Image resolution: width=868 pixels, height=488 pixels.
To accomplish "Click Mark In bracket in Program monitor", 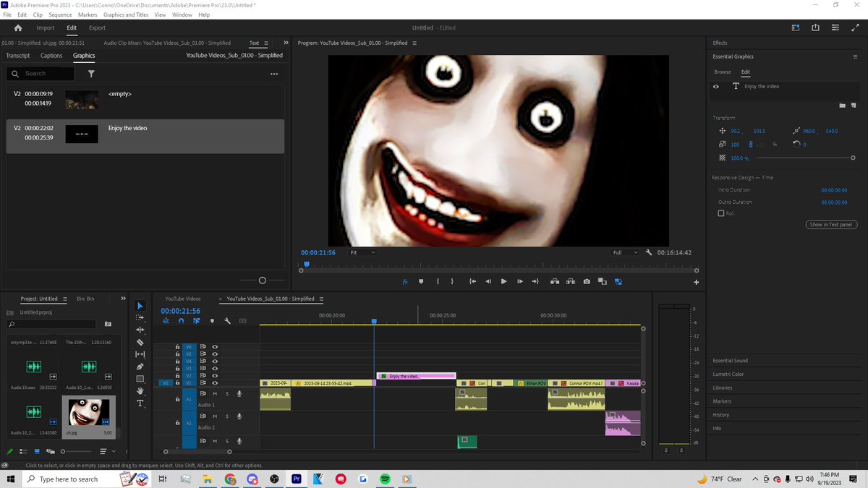I will [x=438, y=281].
